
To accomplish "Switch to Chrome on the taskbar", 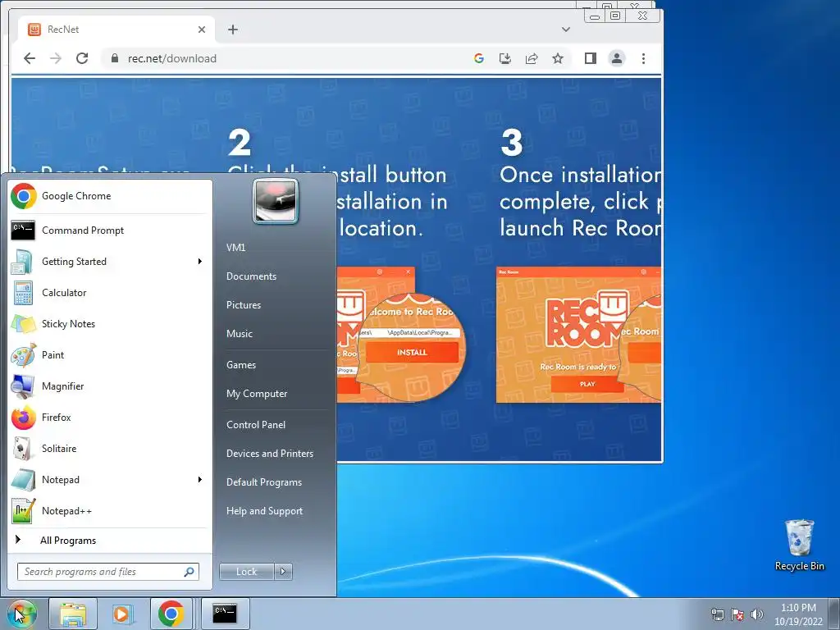I will coord(171,614).
